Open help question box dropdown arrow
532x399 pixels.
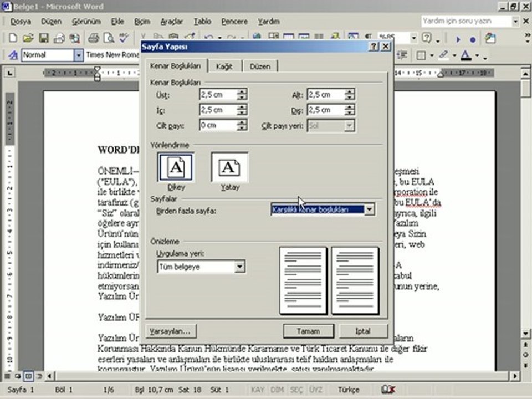pyautogui.click(x=515, y=21)
